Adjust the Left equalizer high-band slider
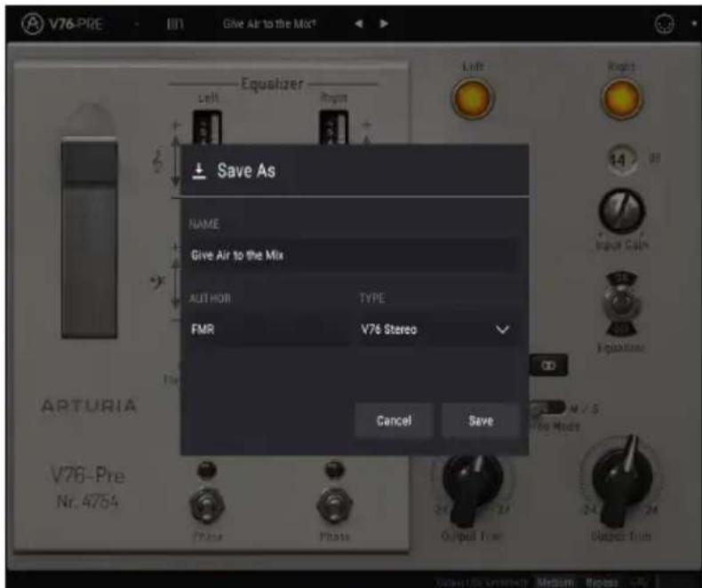This screenshot has width=702, height=588. [x=207, y=128]
